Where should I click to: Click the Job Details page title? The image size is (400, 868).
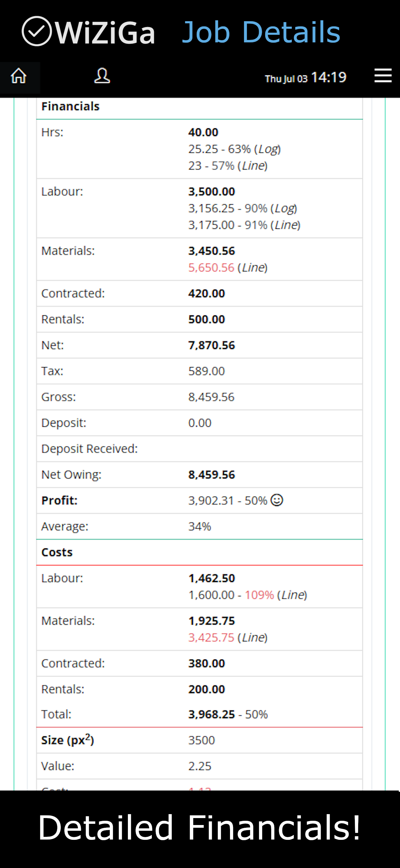click(x=261, y=32)
